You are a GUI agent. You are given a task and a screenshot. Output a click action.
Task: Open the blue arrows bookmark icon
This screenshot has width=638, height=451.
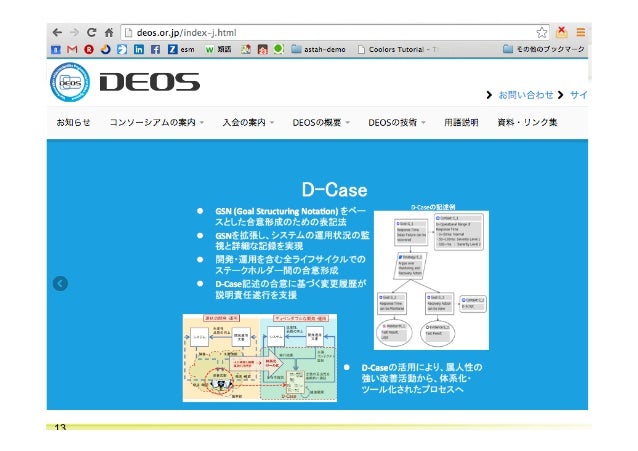point(122,49)
